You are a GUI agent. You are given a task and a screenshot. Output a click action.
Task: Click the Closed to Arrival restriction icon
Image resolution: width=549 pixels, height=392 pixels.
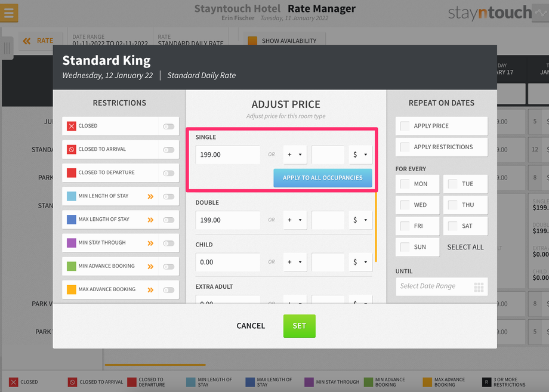point(72,149)
